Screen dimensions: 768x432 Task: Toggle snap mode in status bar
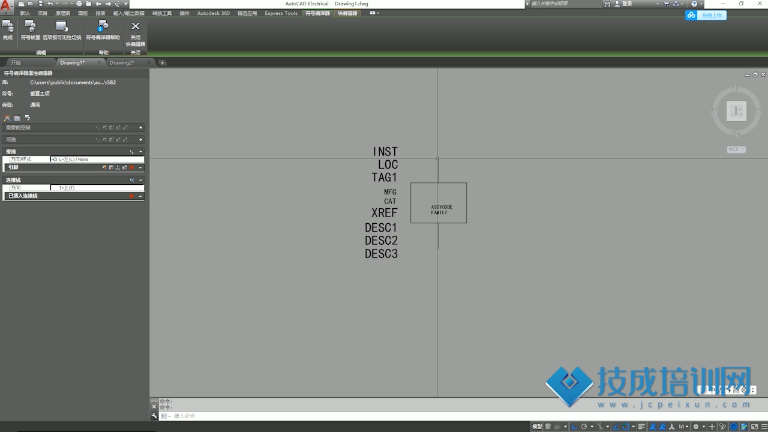(x=557, y=427)
